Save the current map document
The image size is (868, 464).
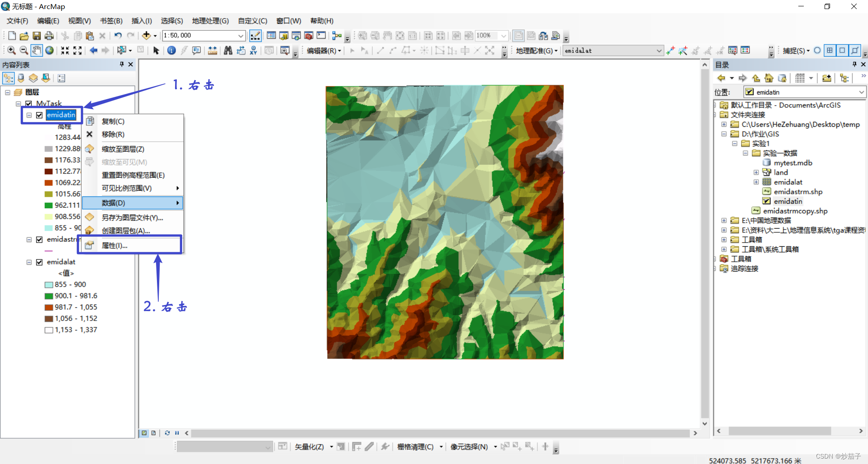pos(37,36)
